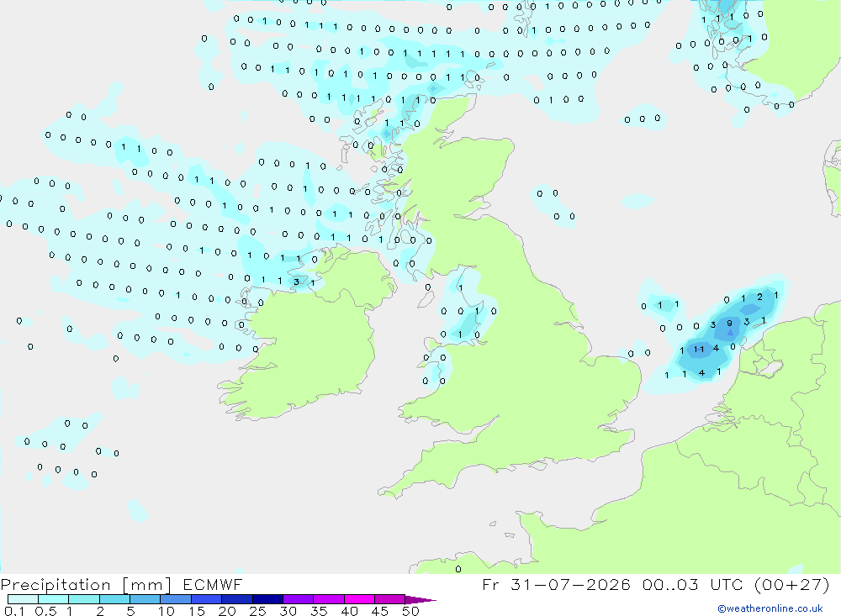Viewport: 841px width, 616px height.
Task: Click the forecast offset '(00+27)'
Action: click(x=791, y=585)
